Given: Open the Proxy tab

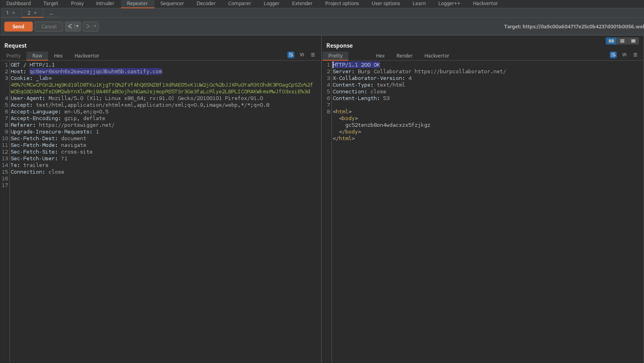Looking at the screenshot, I should coord(77,4).
